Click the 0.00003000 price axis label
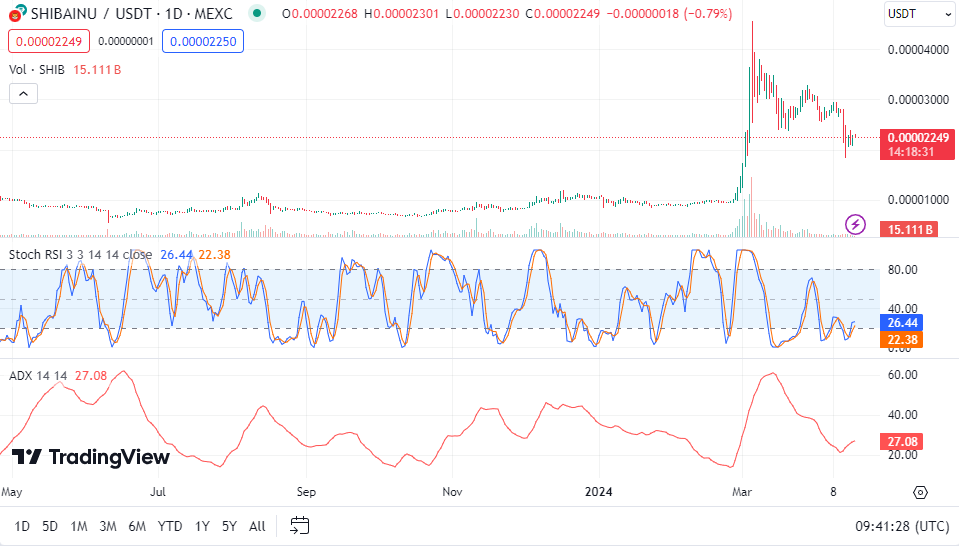Viewport: 959px width, 546px height. tap(918, 100)
